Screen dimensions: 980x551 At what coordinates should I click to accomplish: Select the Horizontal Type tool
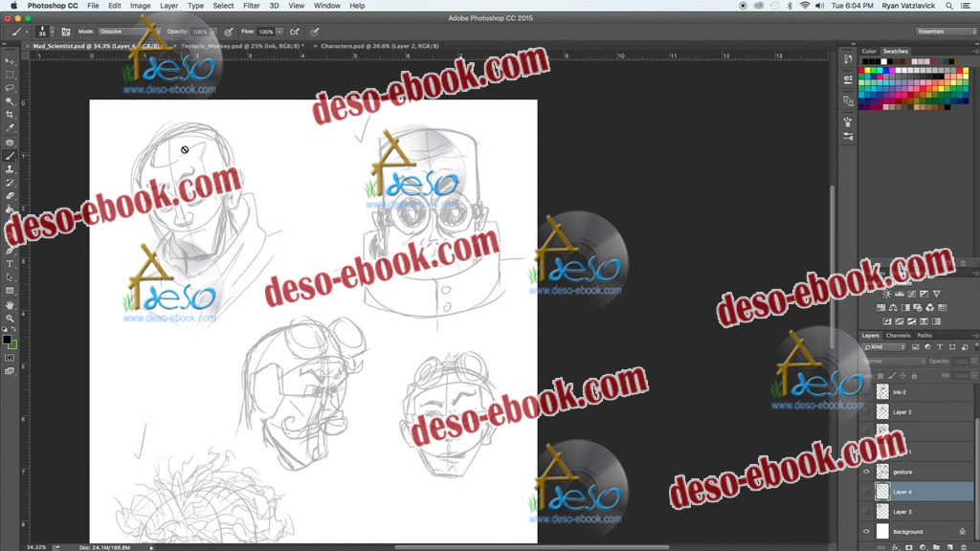[x=11, y=263]
